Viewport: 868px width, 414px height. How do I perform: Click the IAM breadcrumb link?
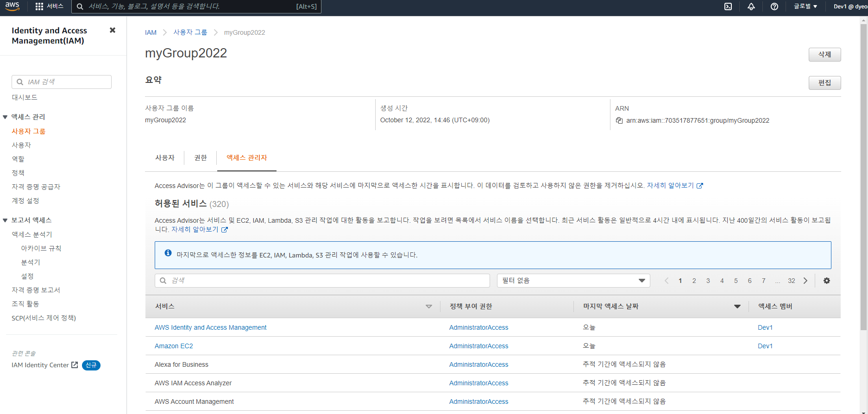click(x=151, y=32)
